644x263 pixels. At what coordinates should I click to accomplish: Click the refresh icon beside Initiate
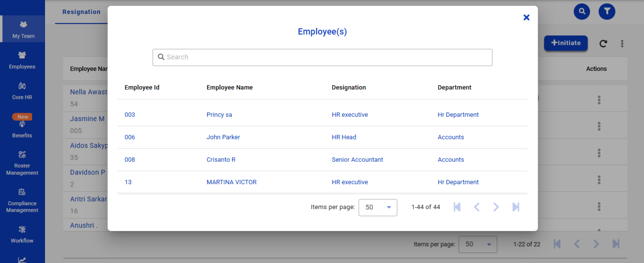tap(603, 44)
